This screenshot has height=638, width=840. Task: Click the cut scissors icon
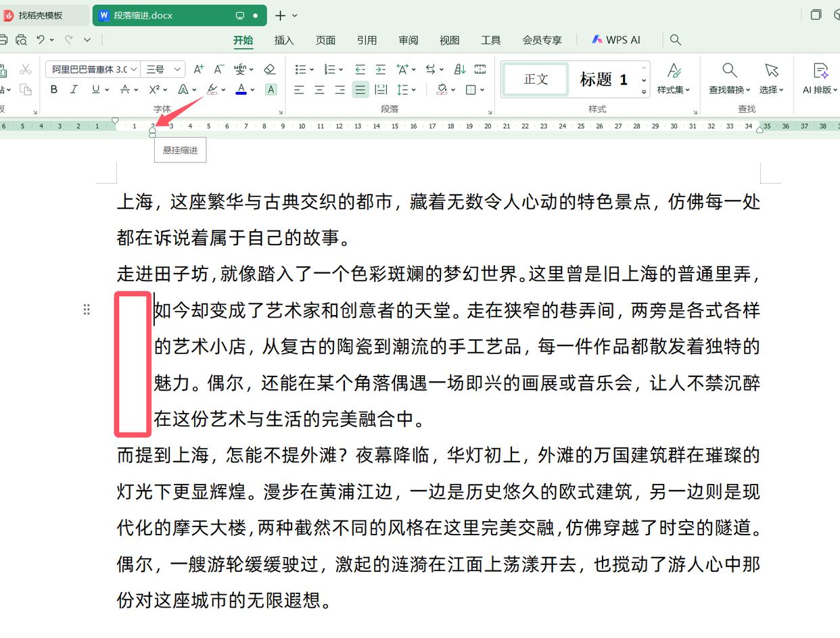pyautogui.click(x=26, y=69)
